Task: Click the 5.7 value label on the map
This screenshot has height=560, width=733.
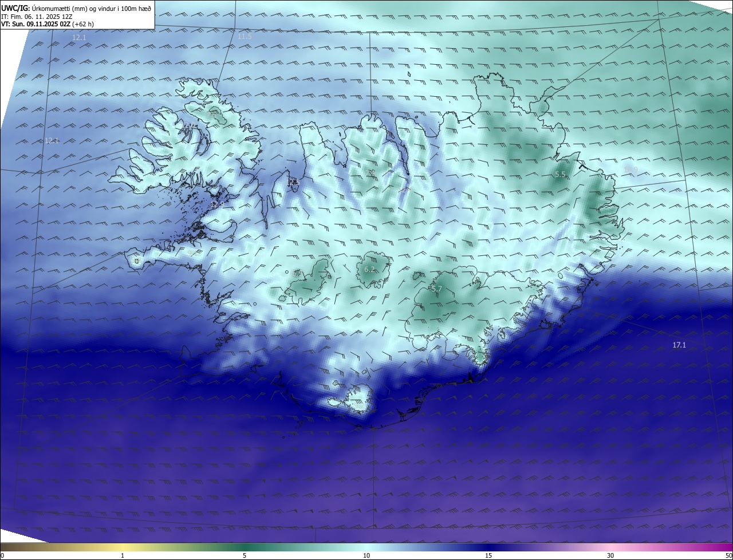Action: tap(436, 290)
